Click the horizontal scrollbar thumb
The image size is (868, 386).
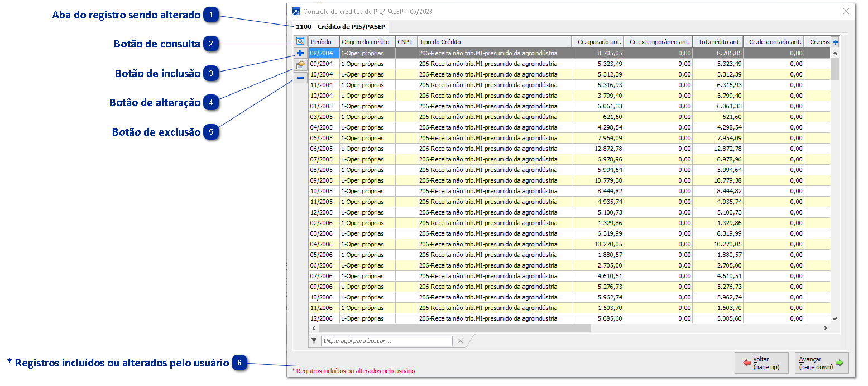point(454,328)
